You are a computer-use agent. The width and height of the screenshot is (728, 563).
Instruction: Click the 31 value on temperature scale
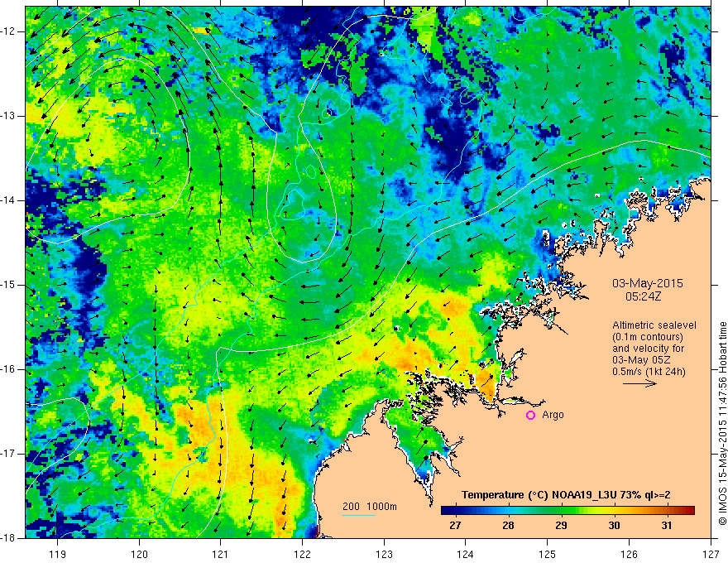667,526
